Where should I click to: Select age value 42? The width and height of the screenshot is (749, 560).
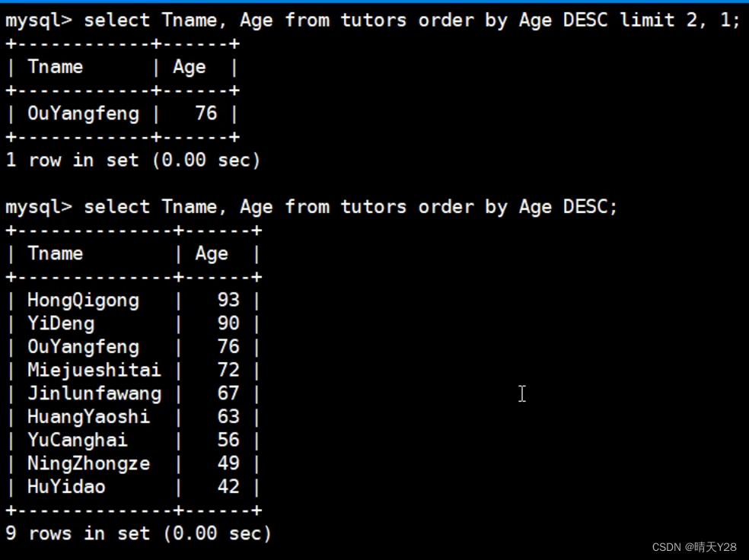[x=228, y=488]
